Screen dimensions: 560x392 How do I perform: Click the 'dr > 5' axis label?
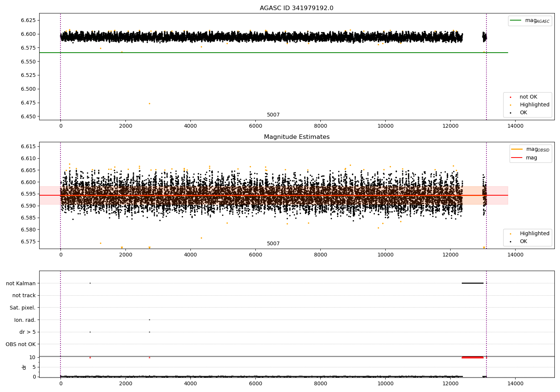(x=27, y=332)
